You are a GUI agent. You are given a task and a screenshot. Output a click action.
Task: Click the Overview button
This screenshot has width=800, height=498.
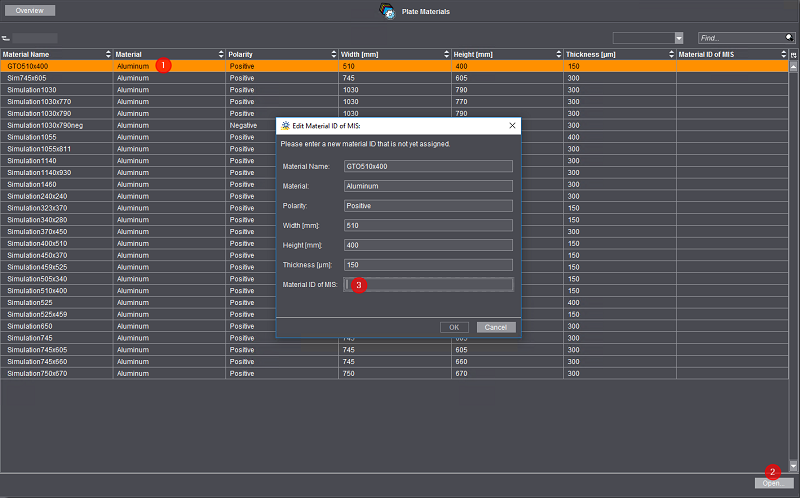[29, 10]
